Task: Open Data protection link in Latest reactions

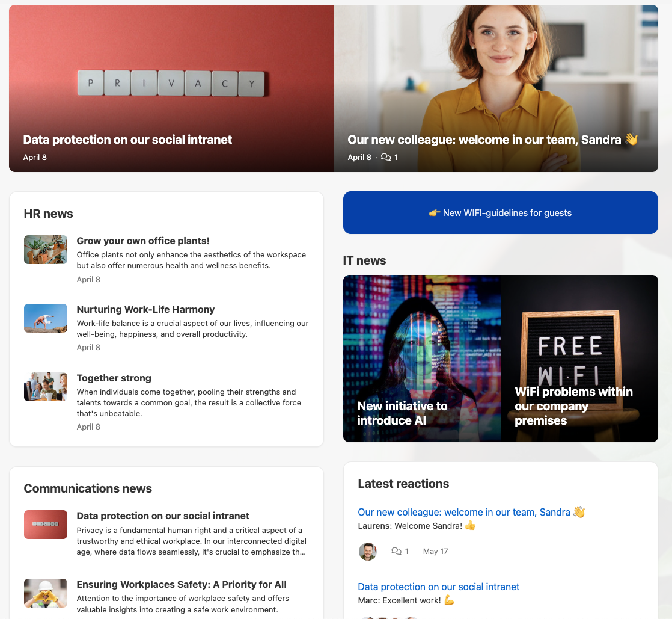Action: (x=438, y=587)
